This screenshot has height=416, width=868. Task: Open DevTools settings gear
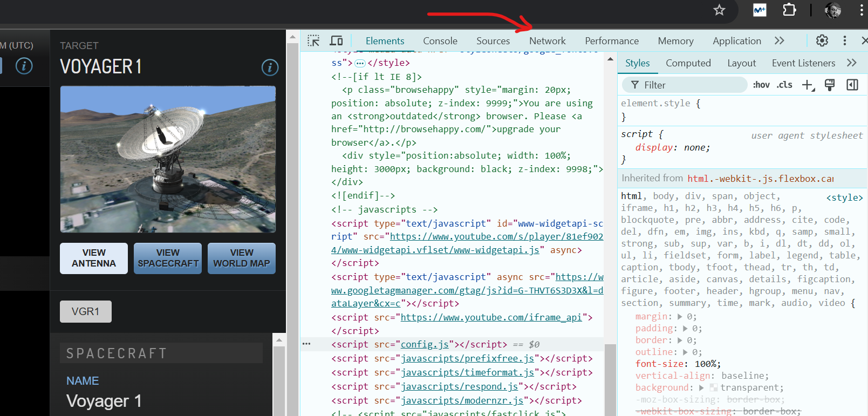click(x=822, y=40)
